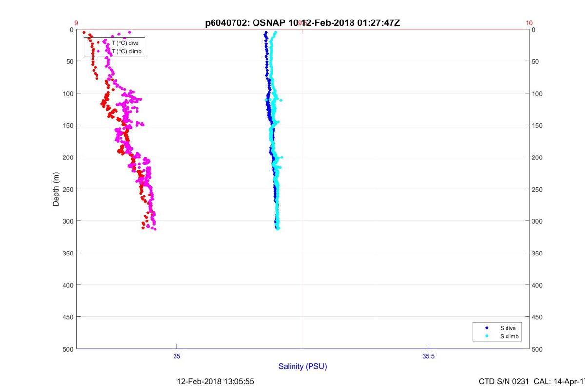Click the left axis 300 depth tick label
The image size is (585, 392).
pos(68,221)
